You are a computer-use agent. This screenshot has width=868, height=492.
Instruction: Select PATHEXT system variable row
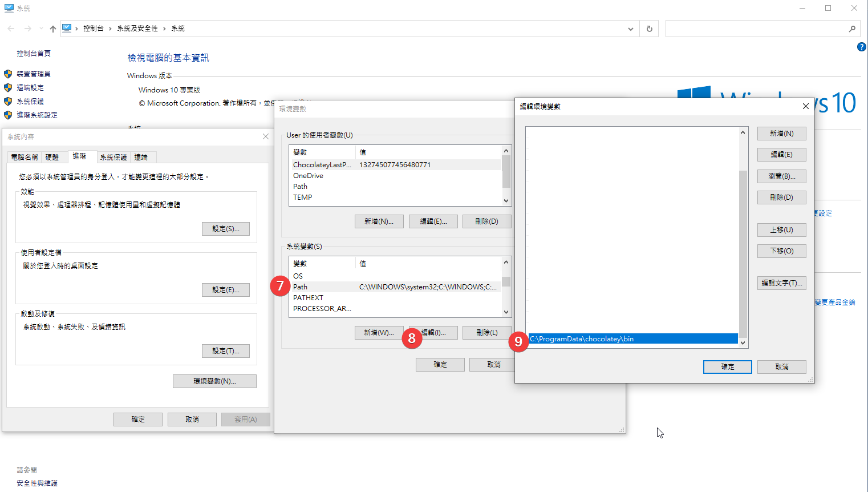tap(396, 297)
